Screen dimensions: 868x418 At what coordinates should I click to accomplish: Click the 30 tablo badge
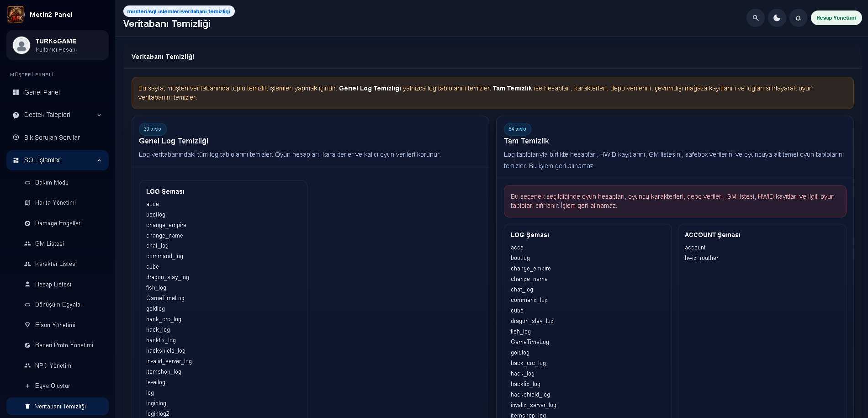coord(153,129)
